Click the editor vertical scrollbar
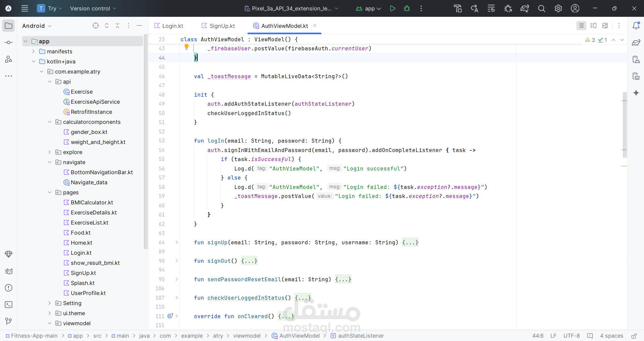This screenshot has width=644, height=341. coord(625,125)
